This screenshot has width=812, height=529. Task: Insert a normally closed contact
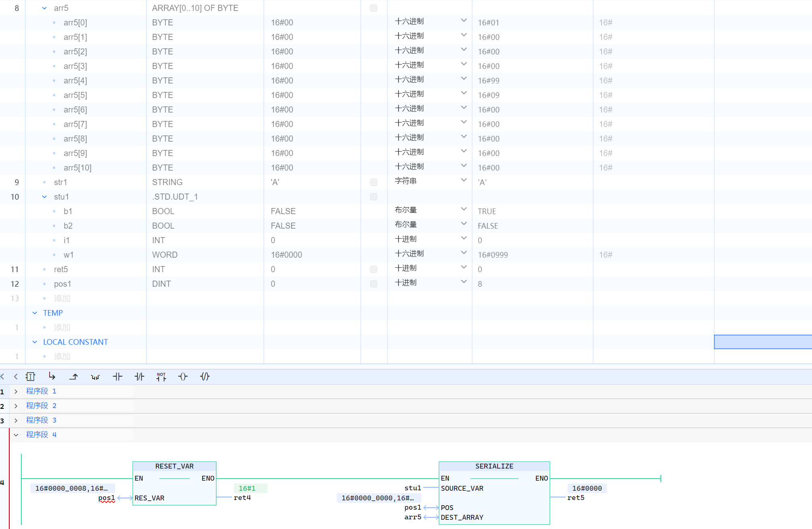coord(139,377)
